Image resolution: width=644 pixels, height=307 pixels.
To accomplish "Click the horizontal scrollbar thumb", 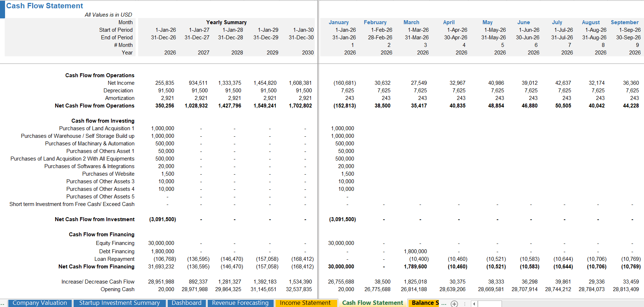I will point(490,304).
